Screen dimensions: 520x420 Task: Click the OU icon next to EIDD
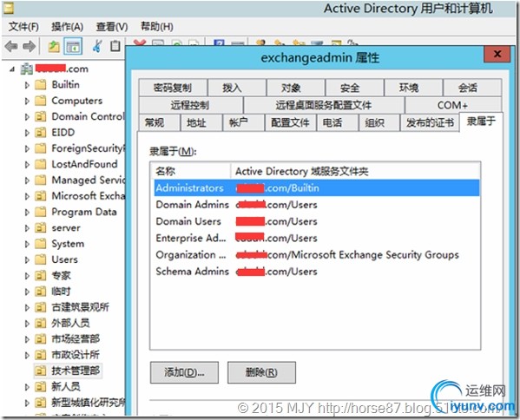click(41, 133)
